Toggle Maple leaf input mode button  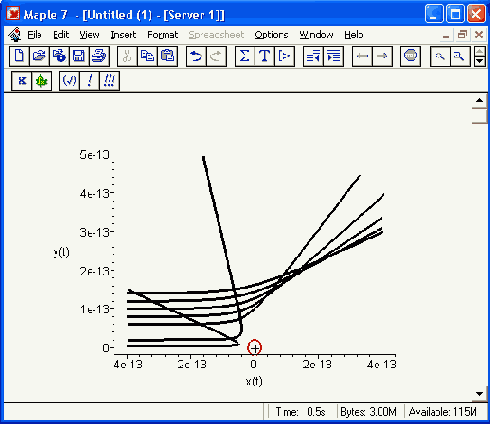click(41, 81)
